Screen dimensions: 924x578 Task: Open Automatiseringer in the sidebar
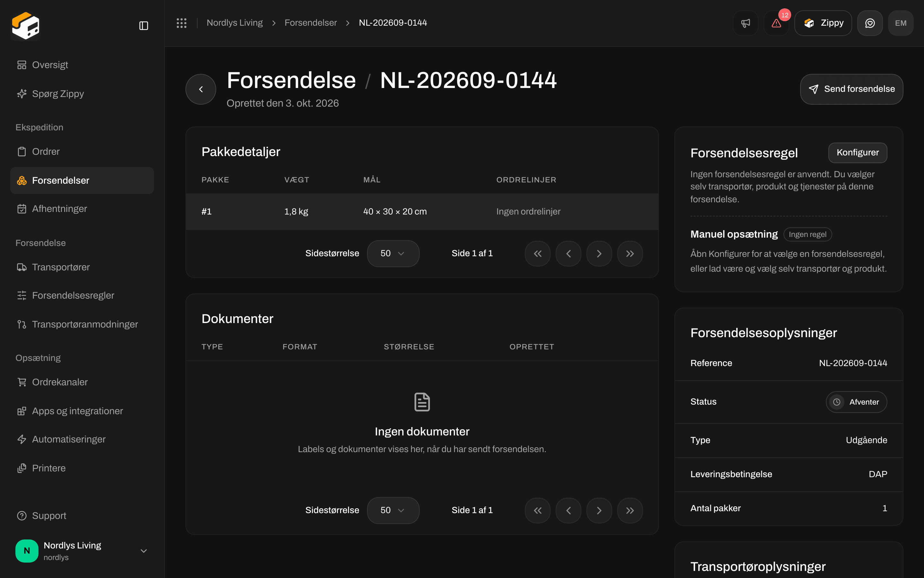click(82, 439)
